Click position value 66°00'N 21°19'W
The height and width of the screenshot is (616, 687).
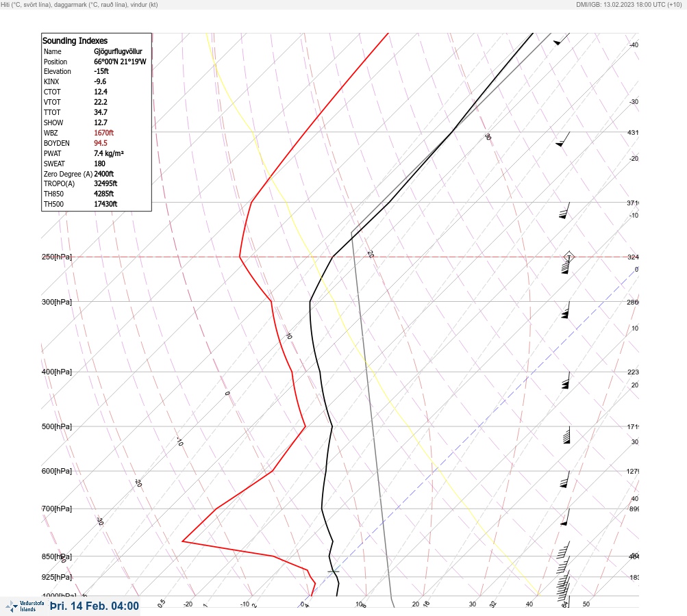click(120, 62)
